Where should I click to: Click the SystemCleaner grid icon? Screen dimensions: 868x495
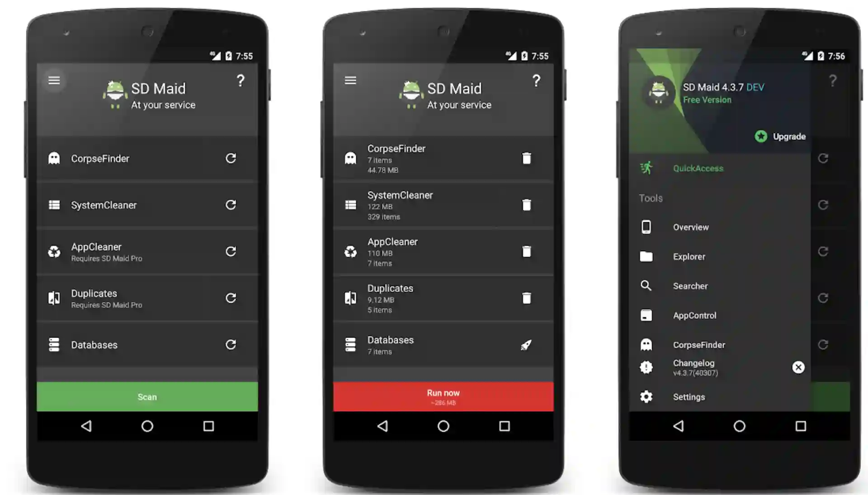click(x=54, y=205)
